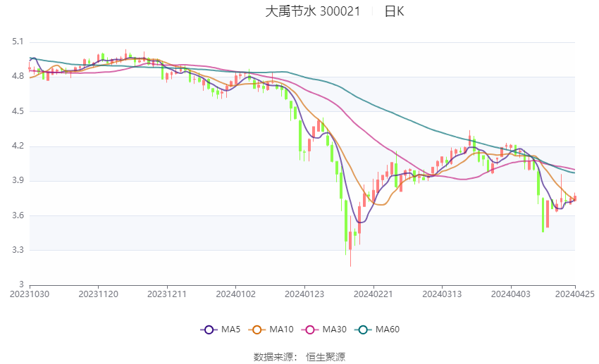The width and height of the screenshot is (599, 364).
Task: Click the 数据来源 label text
Action: (x=276, y=357)
